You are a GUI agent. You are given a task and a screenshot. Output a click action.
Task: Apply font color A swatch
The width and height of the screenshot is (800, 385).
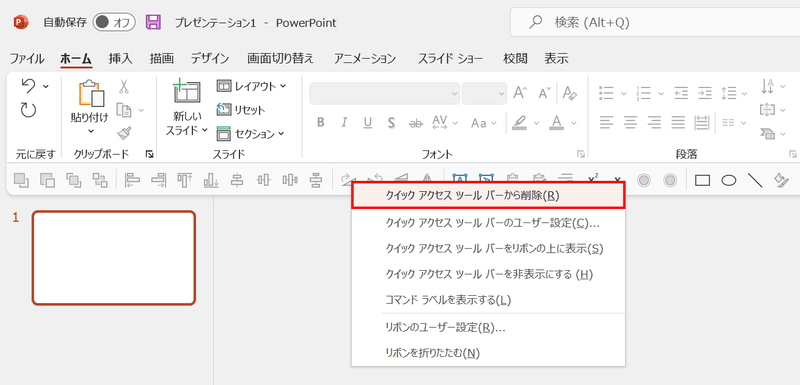coord(557,123)
